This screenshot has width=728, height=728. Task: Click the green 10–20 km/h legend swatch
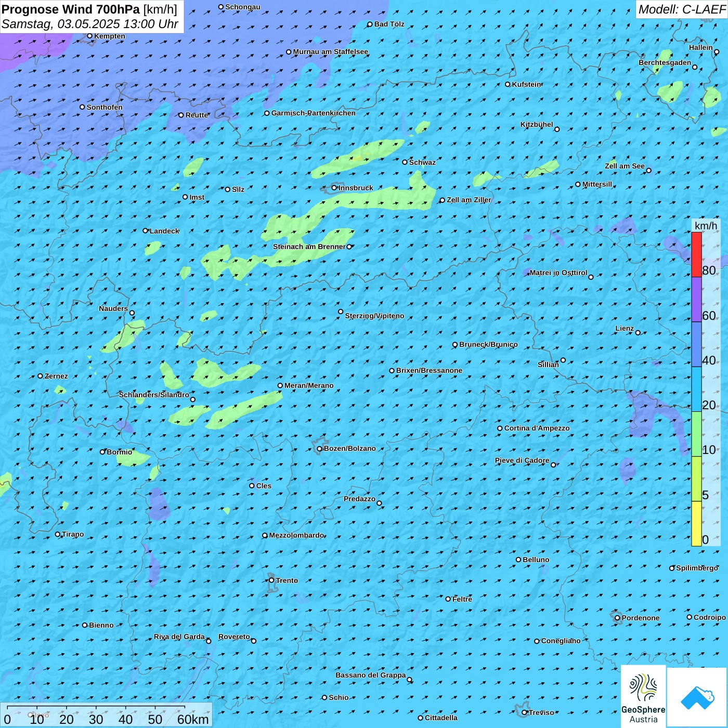pyautogui.click(x=696, y=434)
